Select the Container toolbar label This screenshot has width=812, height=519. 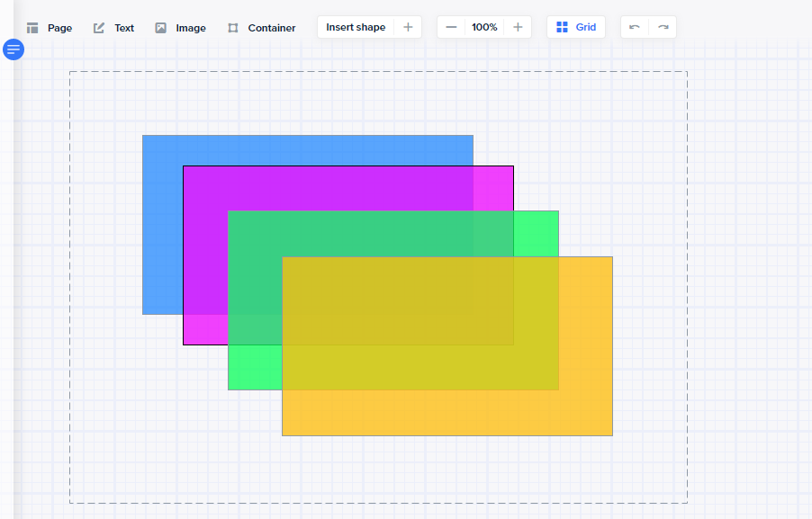[x=272, y=28]
